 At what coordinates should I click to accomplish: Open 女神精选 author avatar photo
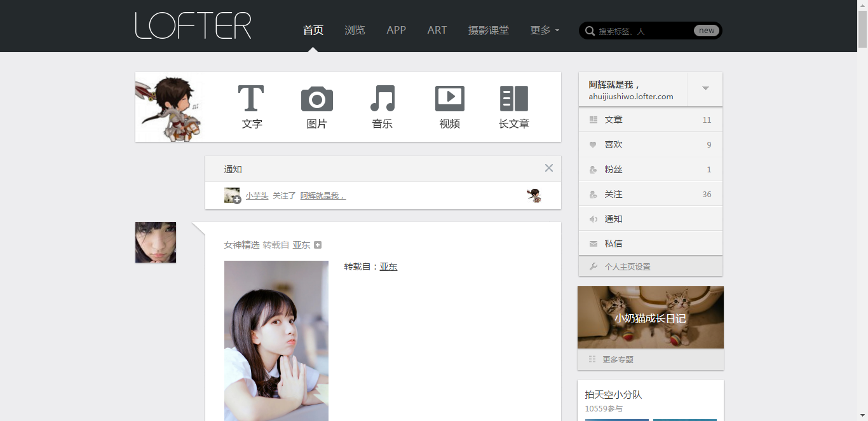click(156, 242)
